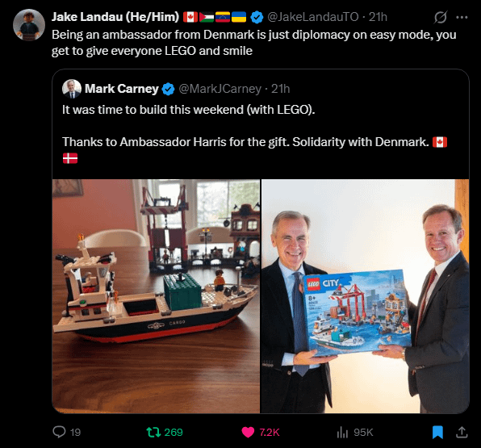The width and height of the screenshot is (481, 448).
Task: Enlarge the LEGO cargo ship photo
Action: tap(156, 296)
